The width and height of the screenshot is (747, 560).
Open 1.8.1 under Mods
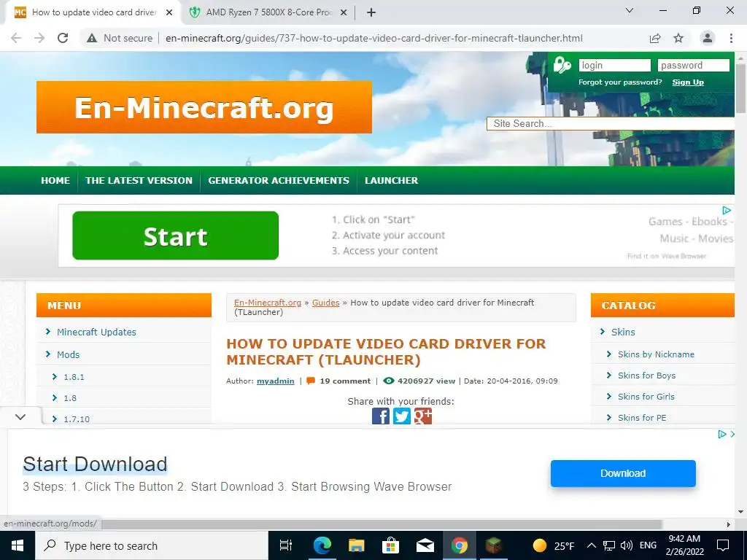tap(74, 377)
